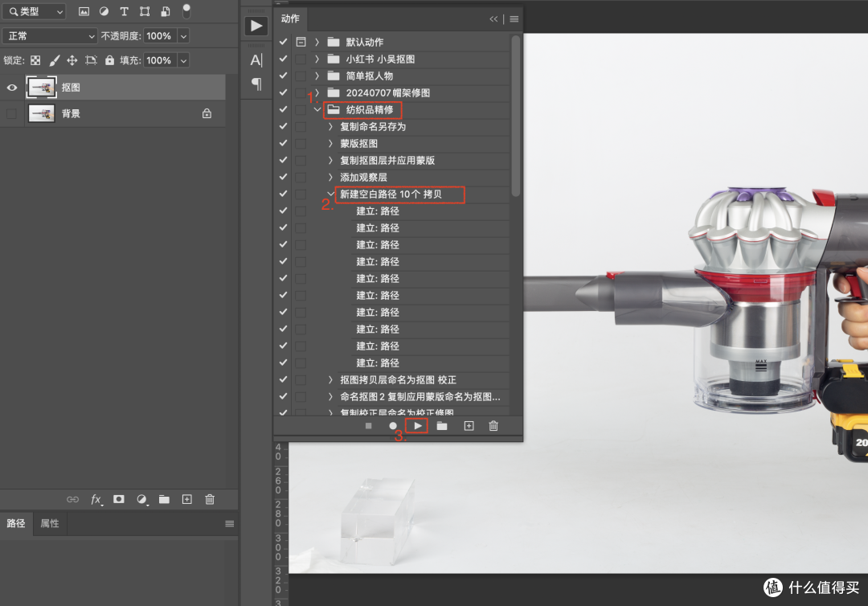
Task: Show the 背景 layer visibility box
Action: [x=11, y=113]
